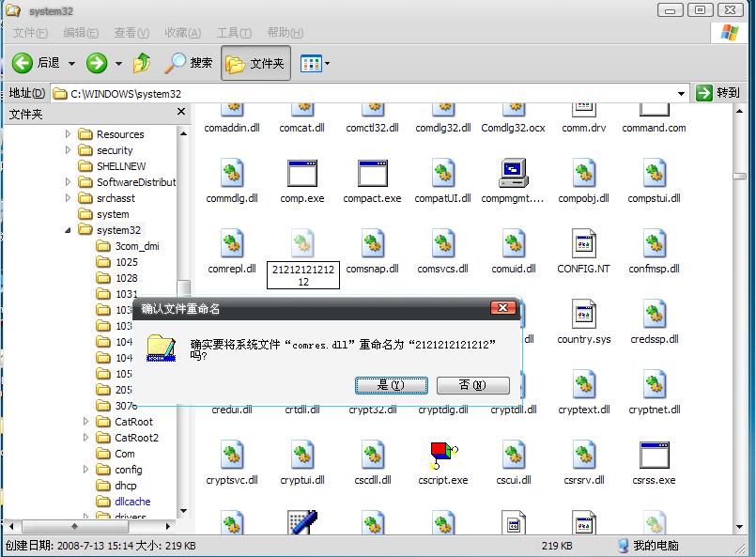Select the country.sys file icon
Screen dimensions: 756x557
pos(583,316)
